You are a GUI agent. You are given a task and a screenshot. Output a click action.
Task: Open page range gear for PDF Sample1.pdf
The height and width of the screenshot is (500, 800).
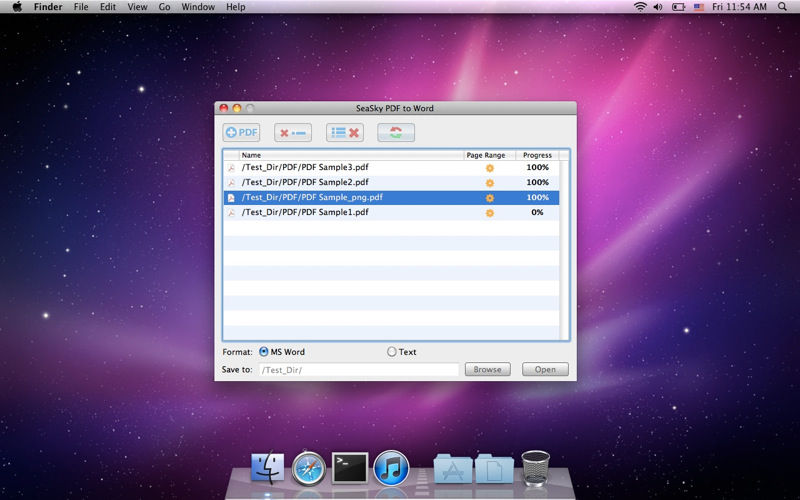490,213
